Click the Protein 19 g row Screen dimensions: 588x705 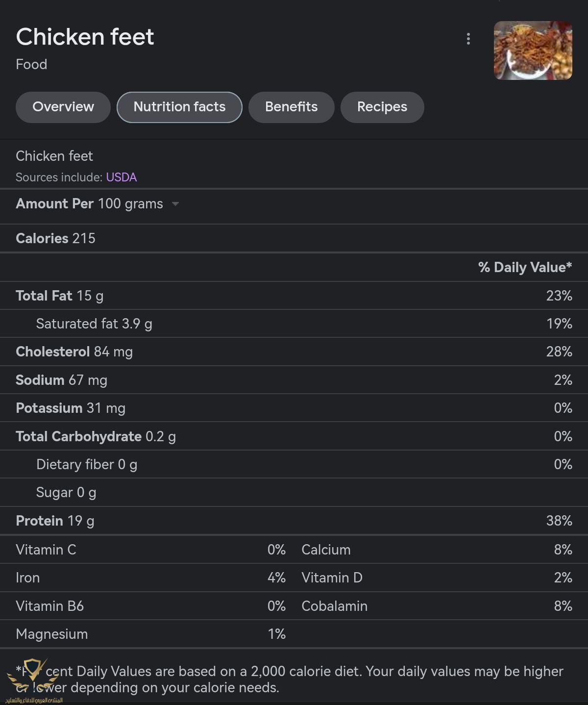(294, 521)
